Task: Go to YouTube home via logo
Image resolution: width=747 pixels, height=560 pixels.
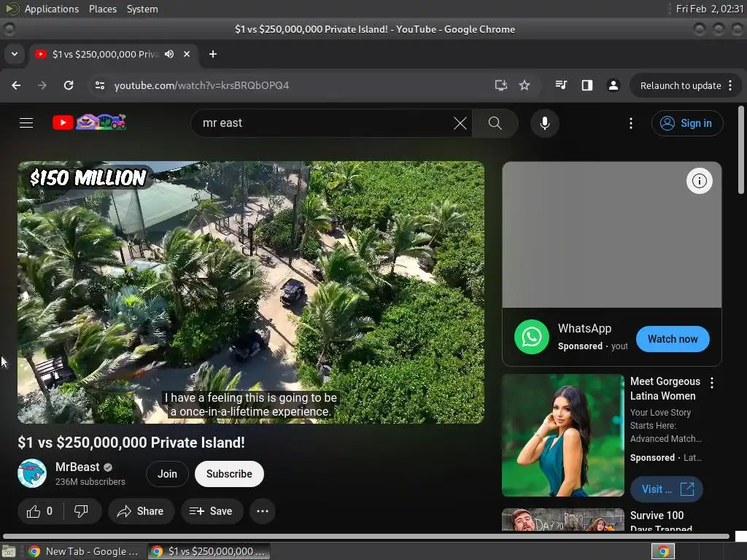Action: 89,122
